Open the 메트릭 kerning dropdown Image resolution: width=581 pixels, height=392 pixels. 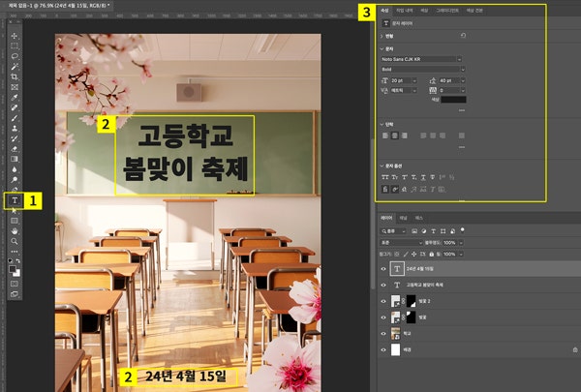(x=414, y=90)
